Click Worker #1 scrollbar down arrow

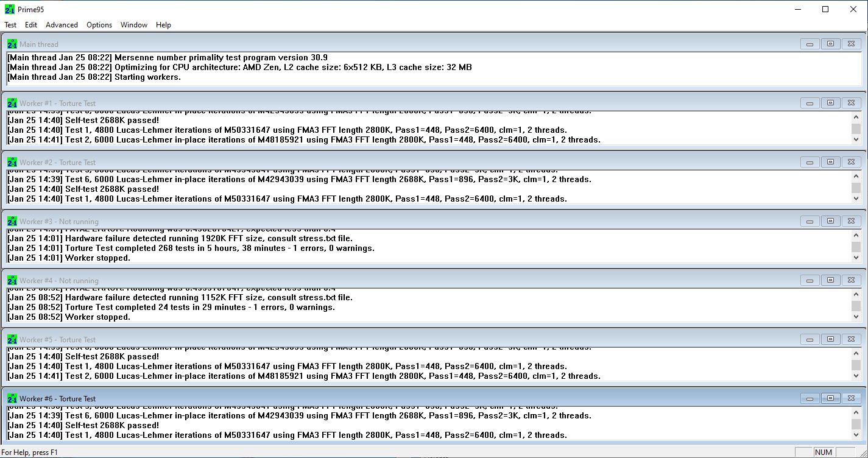pyautogui.click(x=856, y=139)
